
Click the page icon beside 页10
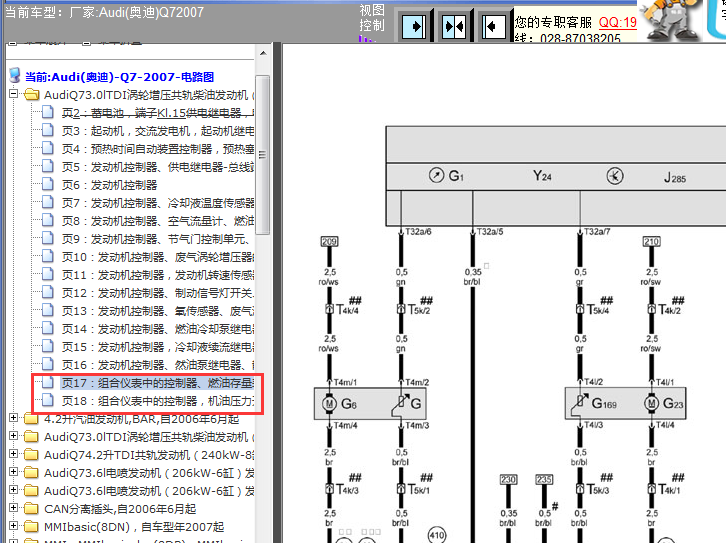48,256
